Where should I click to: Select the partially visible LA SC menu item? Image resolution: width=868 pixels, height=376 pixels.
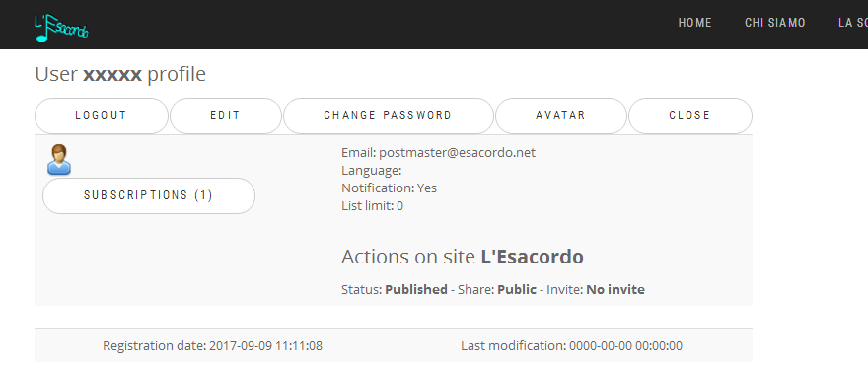(x=853, y=23)
